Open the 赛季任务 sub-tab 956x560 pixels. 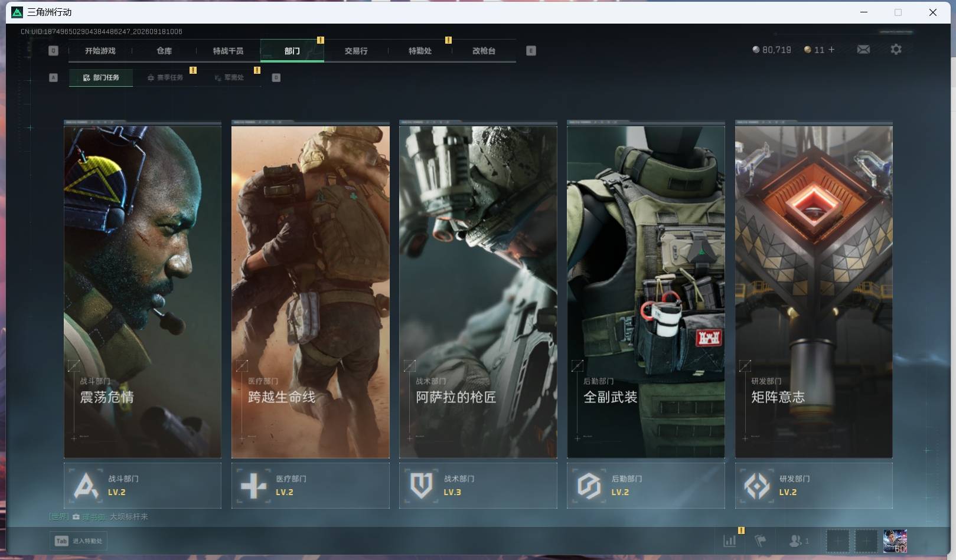pyautogui.click(x=165, y=77)
